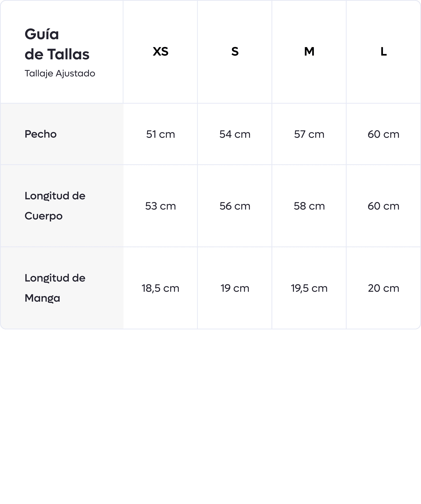Click the M size column header
421x504 pixels.
point(309,52)
